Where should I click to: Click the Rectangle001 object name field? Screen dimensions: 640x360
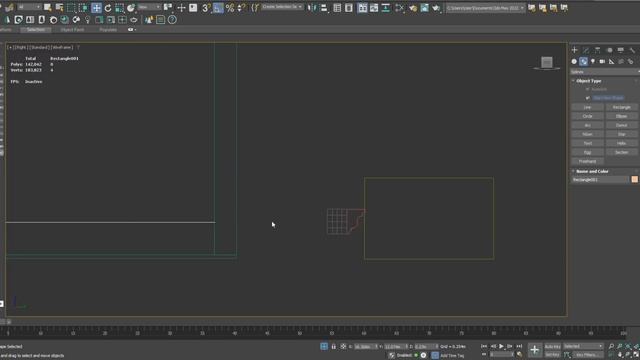click(600, 180)
